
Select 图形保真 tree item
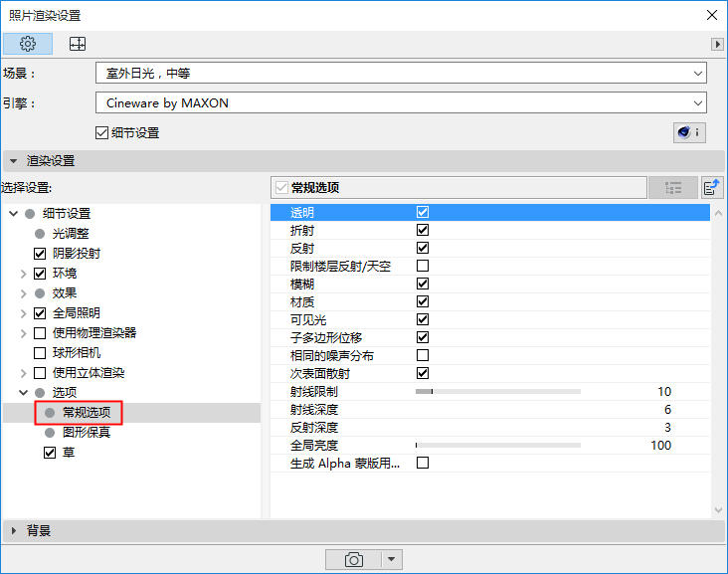87,433
